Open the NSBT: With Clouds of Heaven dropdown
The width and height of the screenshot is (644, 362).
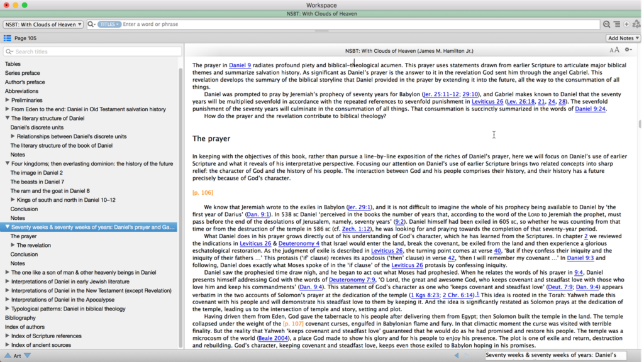[x=43, y=25]
